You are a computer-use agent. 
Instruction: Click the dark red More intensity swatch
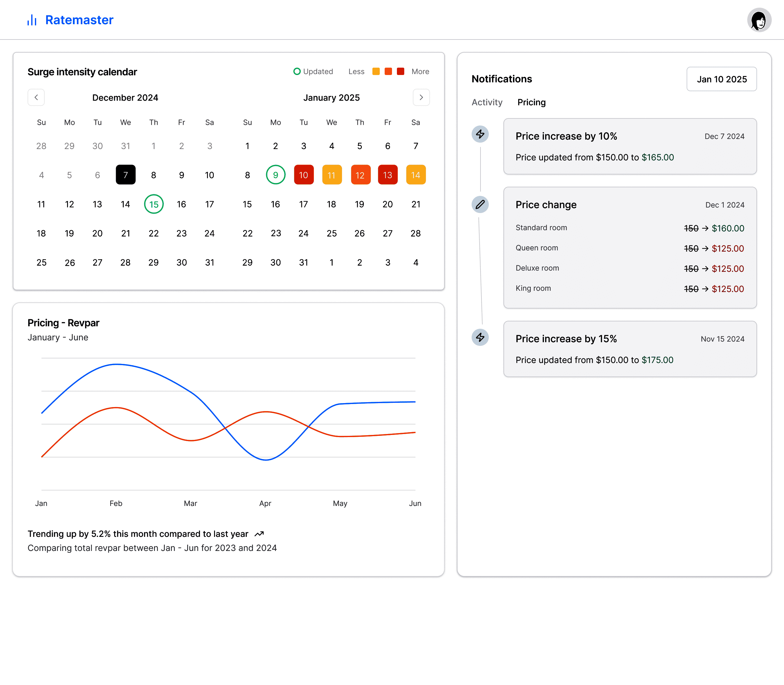pos(400,72)
